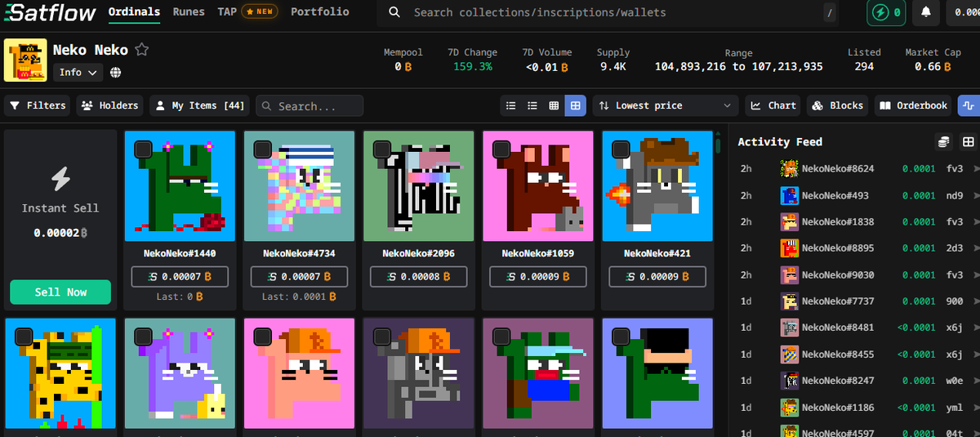Click the NekoNeko#1838 activity avatar

(789, 221)
